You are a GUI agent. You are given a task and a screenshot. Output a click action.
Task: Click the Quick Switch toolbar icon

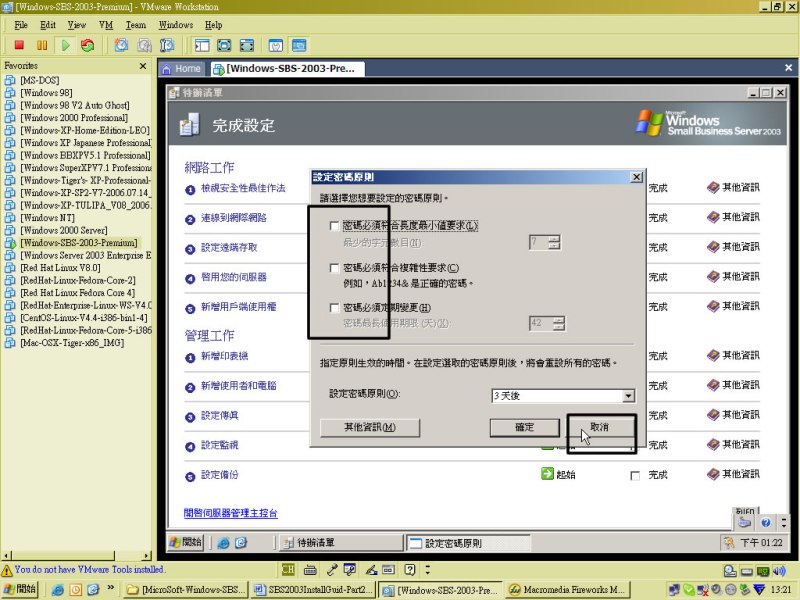coord(246,45)
